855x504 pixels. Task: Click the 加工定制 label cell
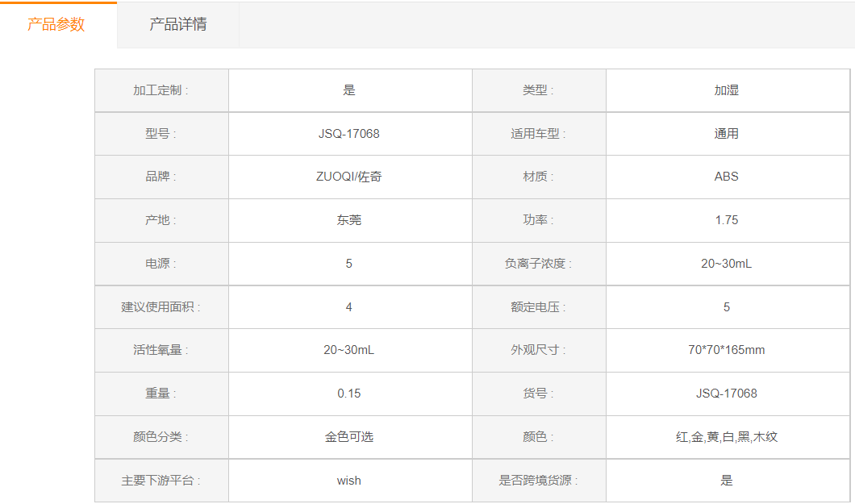click(161, 90)
